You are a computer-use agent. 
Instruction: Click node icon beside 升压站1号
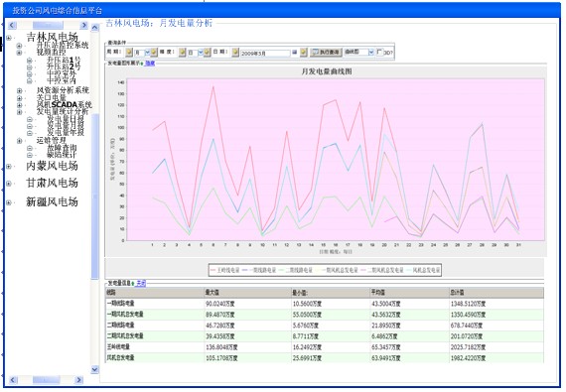coord(30,61)
